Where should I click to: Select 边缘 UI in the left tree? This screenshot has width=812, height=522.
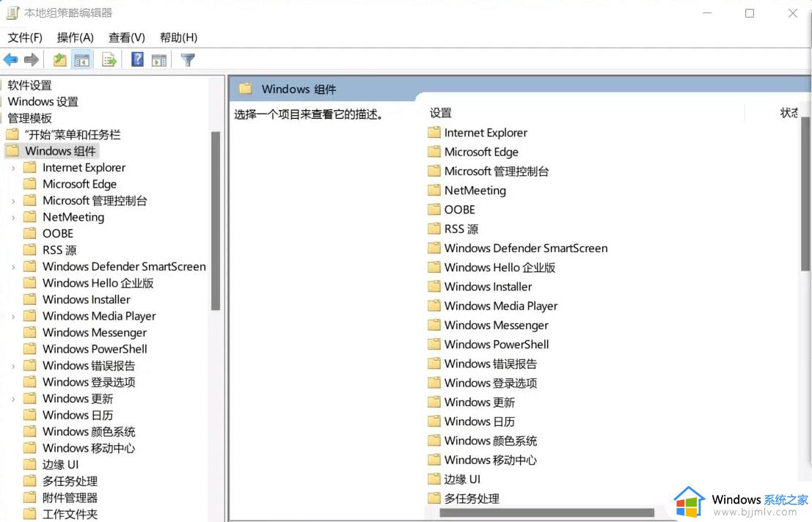61,465
